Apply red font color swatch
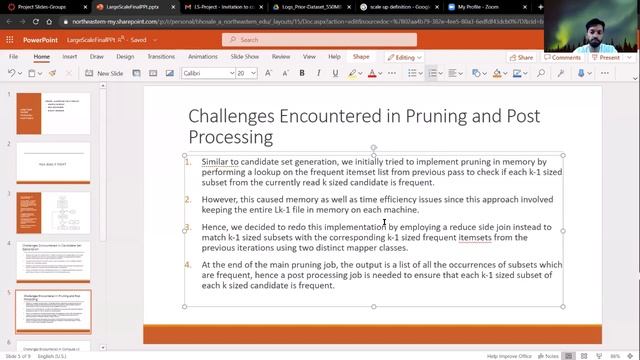Screen dimensions: 640x360 (x=372, y=73)
